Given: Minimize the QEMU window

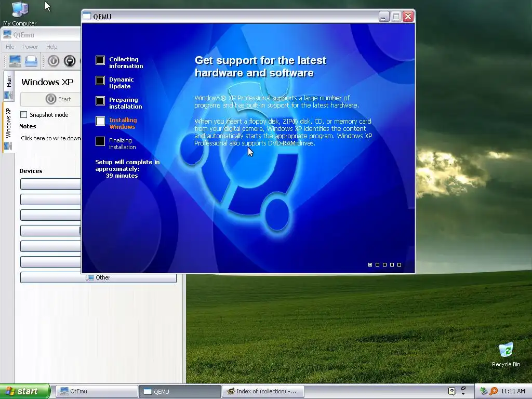Looking at the screenshot, I should pos(383,16).
